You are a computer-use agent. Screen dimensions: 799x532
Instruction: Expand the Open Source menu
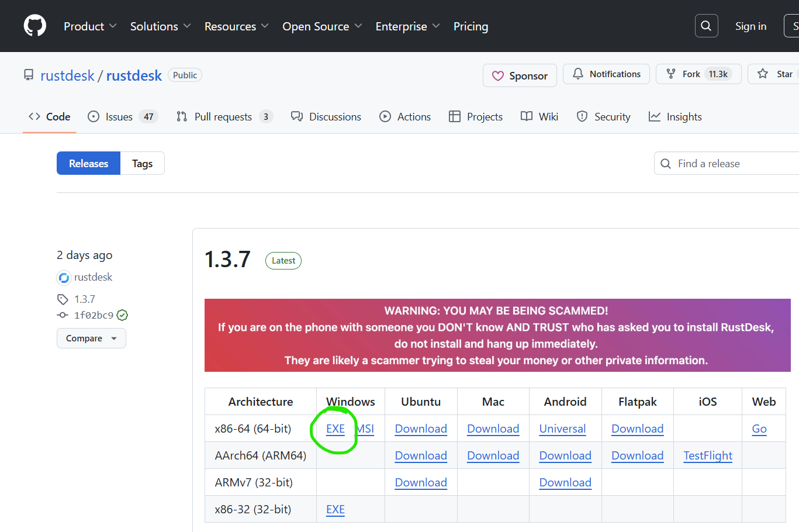point(322,26)
